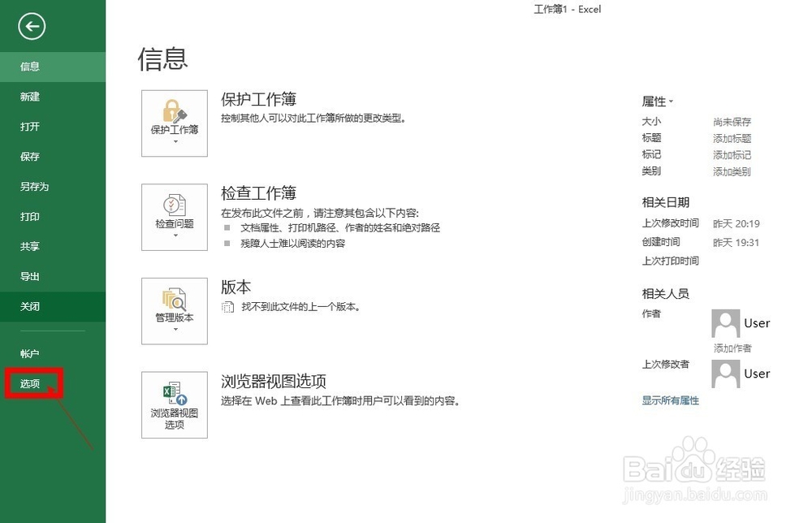Expand the 属性 properties dropdown
Viewport: 812px width, 523px height.
tap(672, 101)
